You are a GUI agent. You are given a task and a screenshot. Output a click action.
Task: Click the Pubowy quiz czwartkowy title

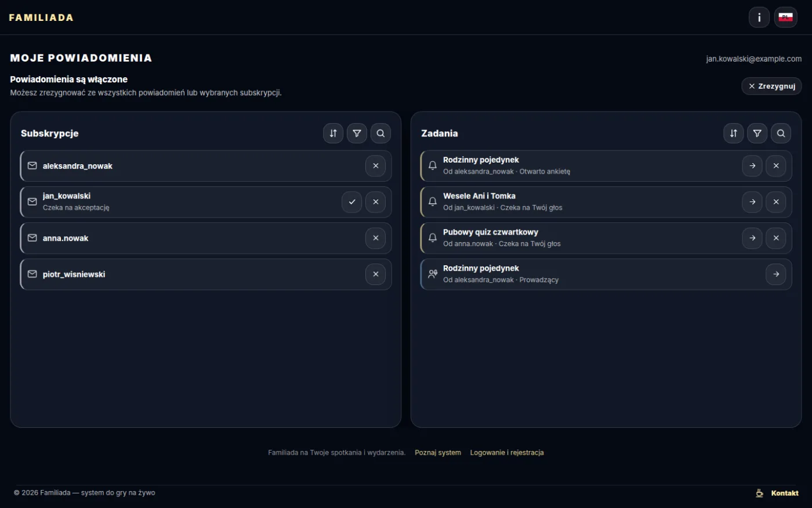point(491,232)
